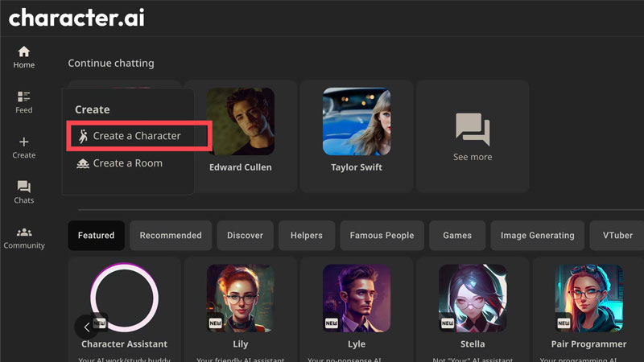The image size is (644, 362).
Task: Open Lily character avatar
Action: 240,298
